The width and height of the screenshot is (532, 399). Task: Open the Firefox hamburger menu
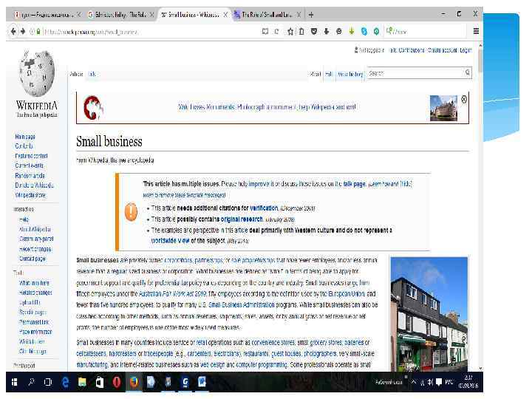click(x=476, y=31)
